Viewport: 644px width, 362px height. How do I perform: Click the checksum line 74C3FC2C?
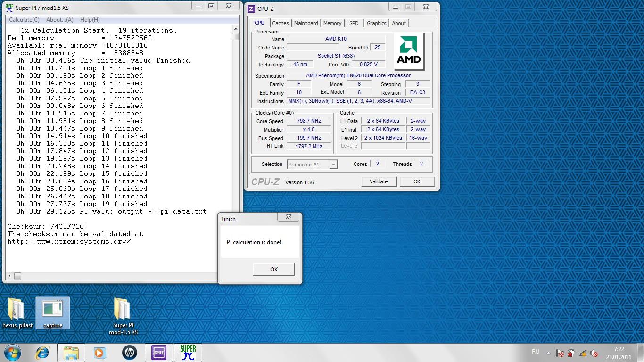tap(46, 227)
